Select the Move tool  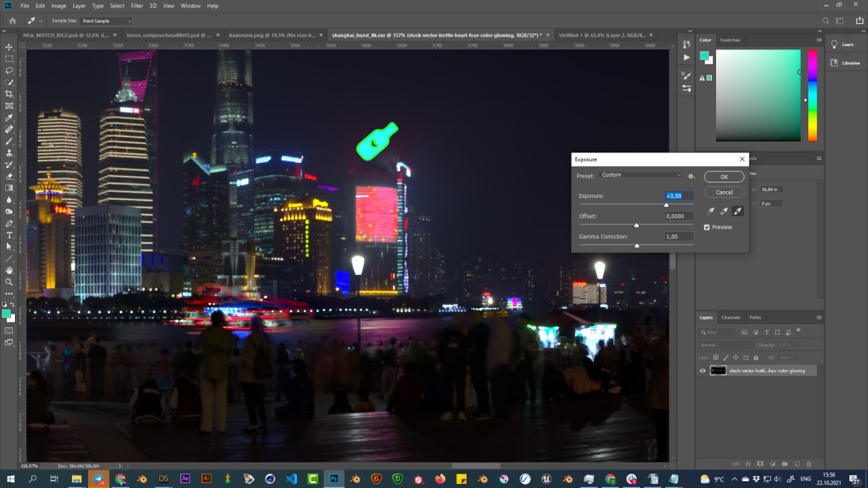9,47
